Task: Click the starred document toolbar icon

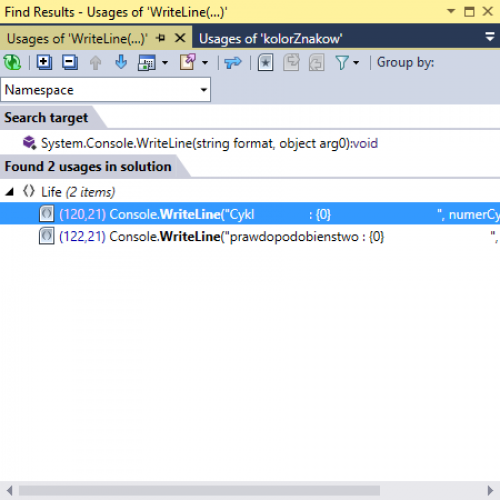Action: coord(265,62)
